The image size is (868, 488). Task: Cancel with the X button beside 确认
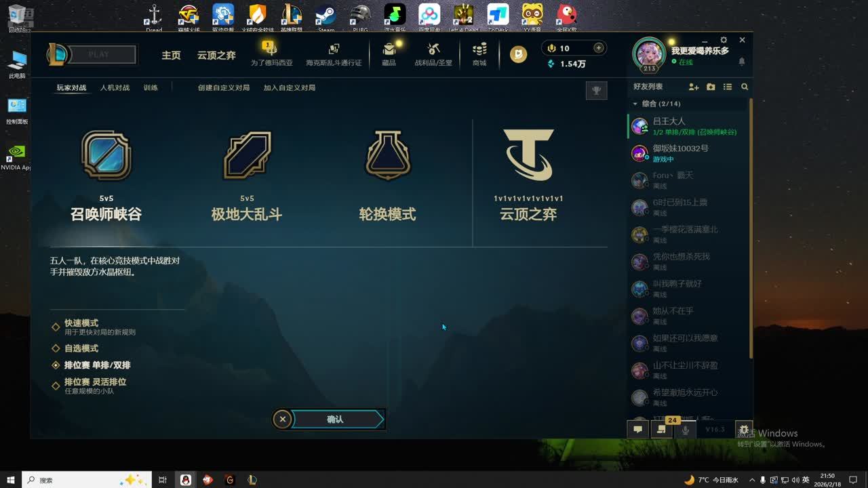coord(283,420)
